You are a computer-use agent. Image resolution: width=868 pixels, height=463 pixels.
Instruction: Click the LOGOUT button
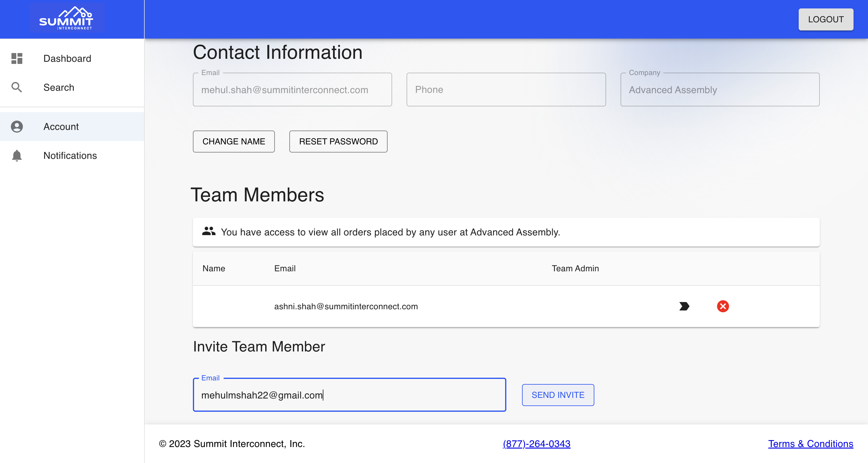pos(826,19)
